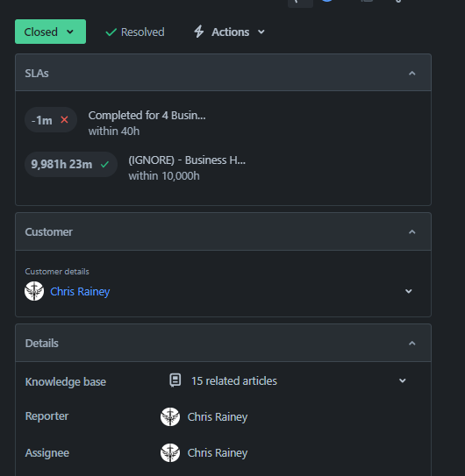This screenshot has height=476, width=465.
Task: Click the Resolved resolution label
Action: coord(142,32)
